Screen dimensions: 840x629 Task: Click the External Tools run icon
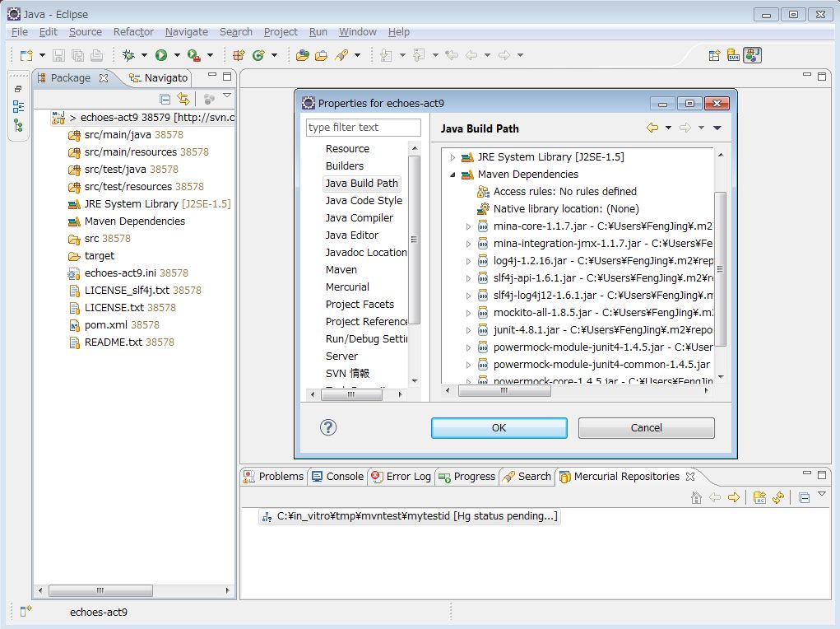click(194, 55)
